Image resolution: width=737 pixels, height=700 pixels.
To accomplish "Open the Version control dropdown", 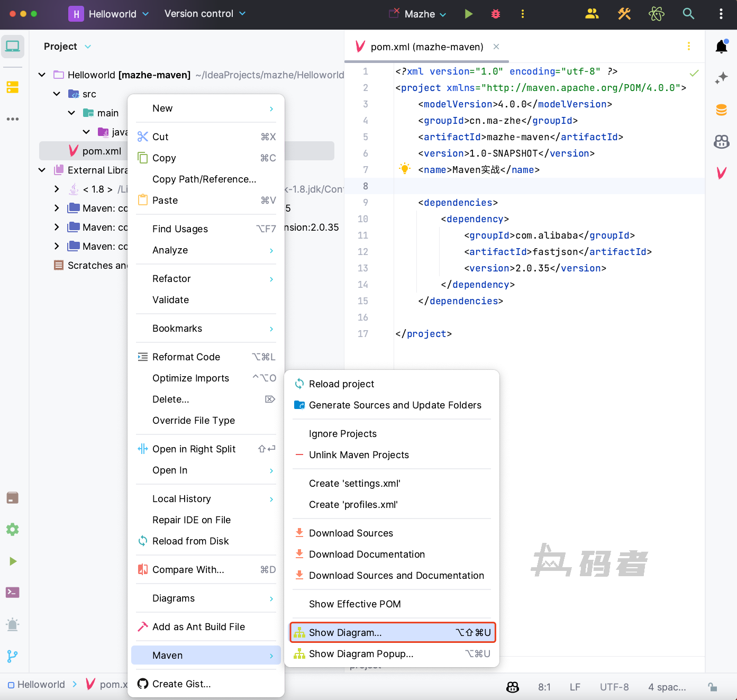I will [205, 14].
